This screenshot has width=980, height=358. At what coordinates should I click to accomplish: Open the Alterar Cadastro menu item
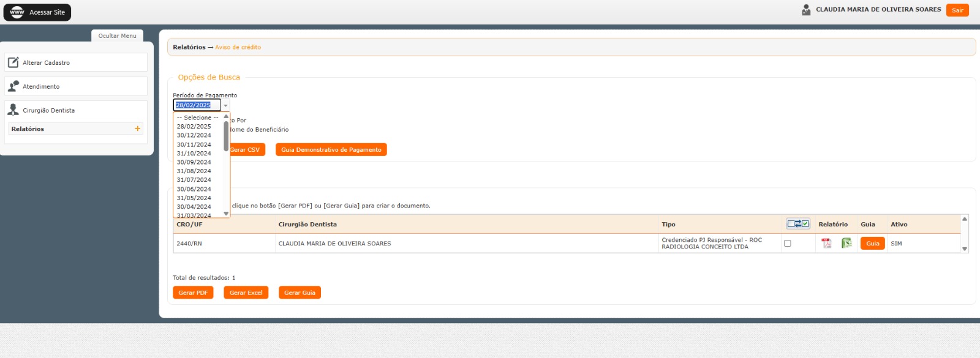pyautogui.click(x=76, y=62)
